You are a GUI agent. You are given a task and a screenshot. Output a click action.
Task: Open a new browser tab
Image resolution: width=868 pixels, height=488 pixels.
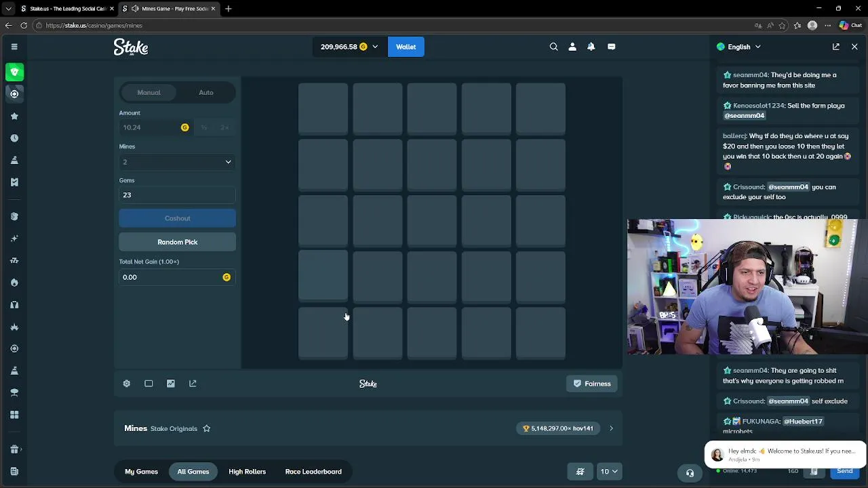(x=229, y=9)
